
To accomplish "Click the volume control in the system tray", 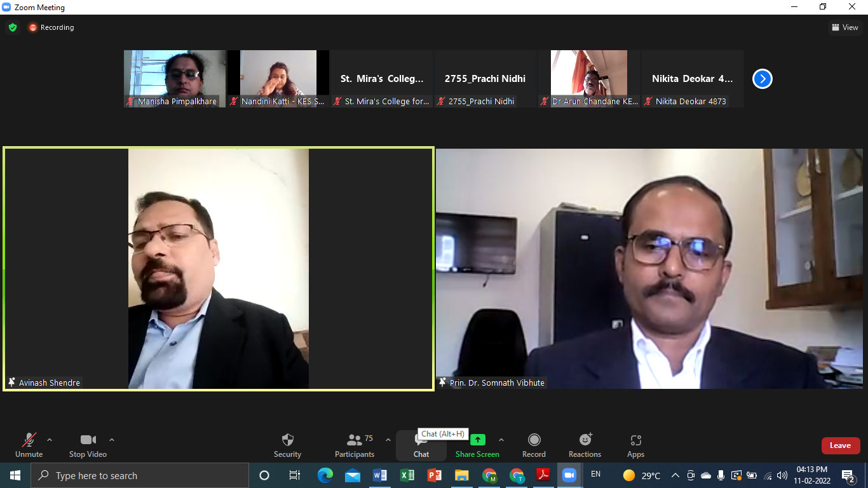I will [x=781, y=475].
